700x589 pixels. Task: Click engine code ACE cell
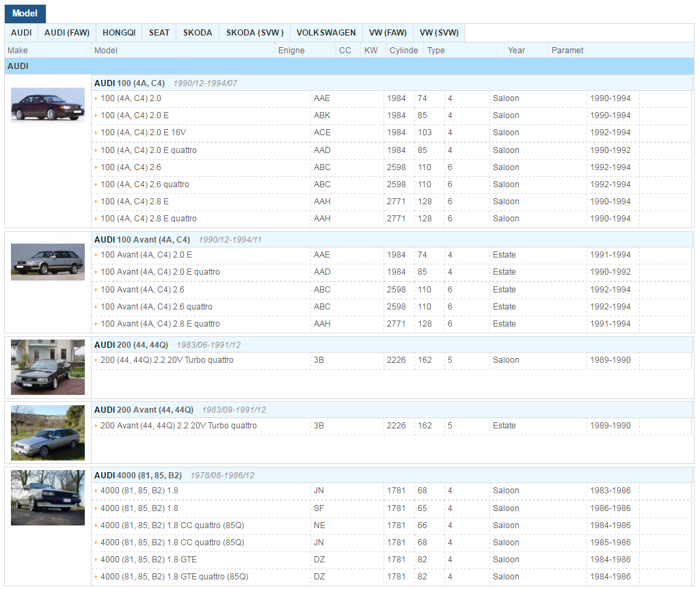click(x=323, y=133)
